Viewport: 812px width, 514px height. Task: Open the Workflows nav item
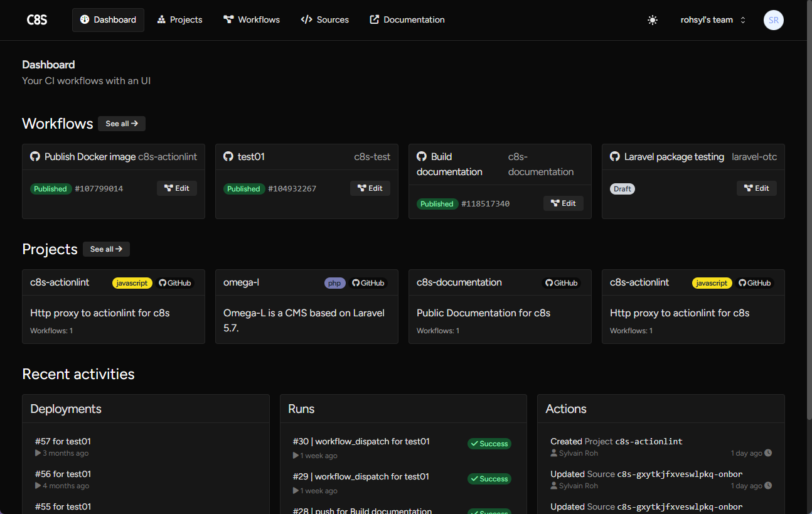click(x=252, y=20)
